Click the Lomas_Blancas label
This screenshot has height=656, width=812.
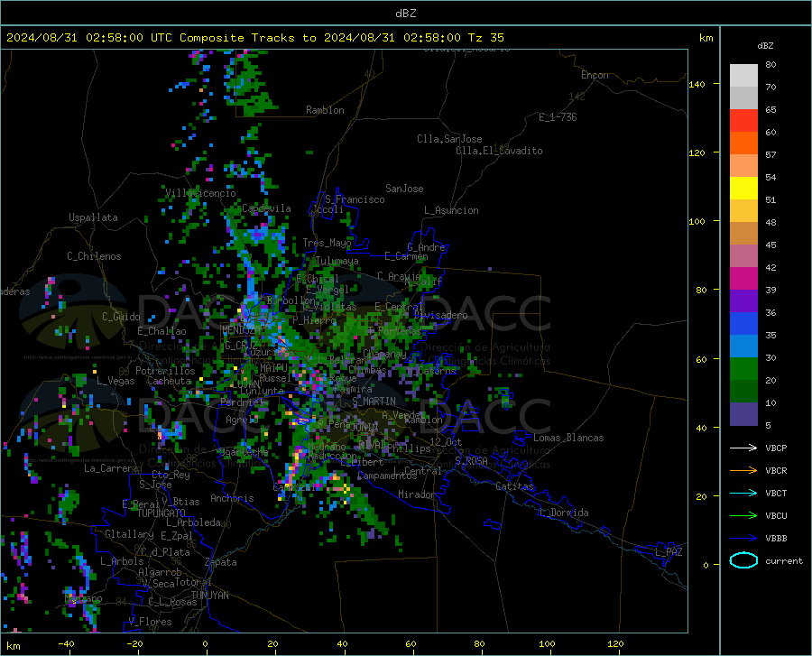[568, 438]
